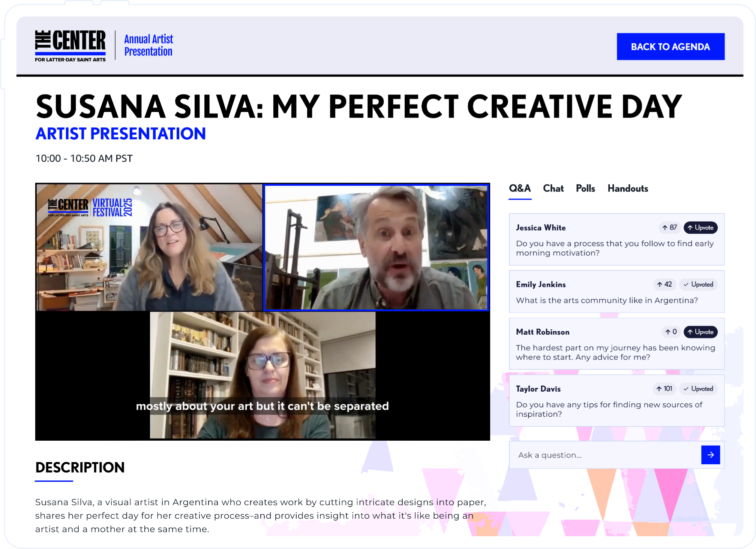Screen dimensions: 756x549
Task: Click the Back to Agenda button
Action: tap(670, 46)
